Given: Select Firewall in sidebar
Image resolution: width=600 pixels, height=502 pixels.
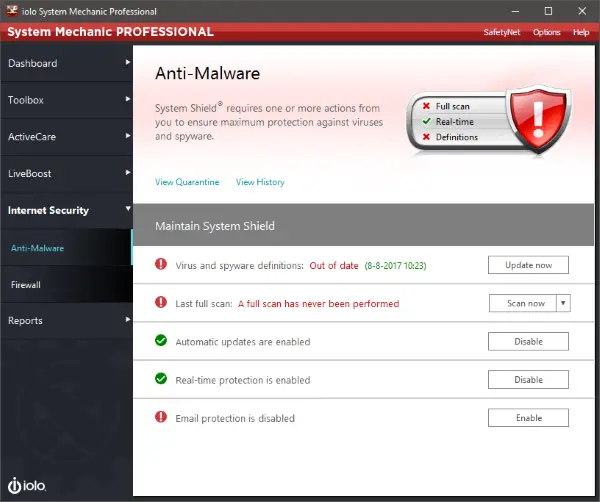Looking at the screenshot, I should pyautogui.click(x=67, y=284).
